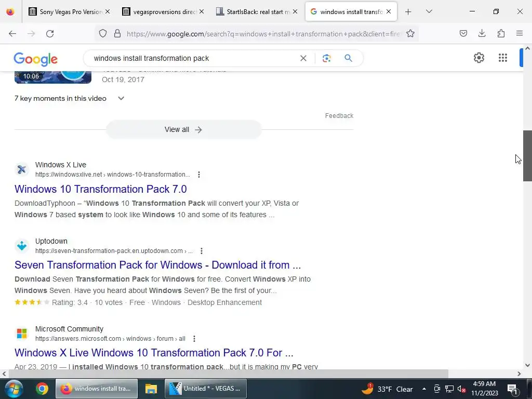Search by image with Google Lens
The height and width of the screenshot is (399, 532).
[326, 58]
